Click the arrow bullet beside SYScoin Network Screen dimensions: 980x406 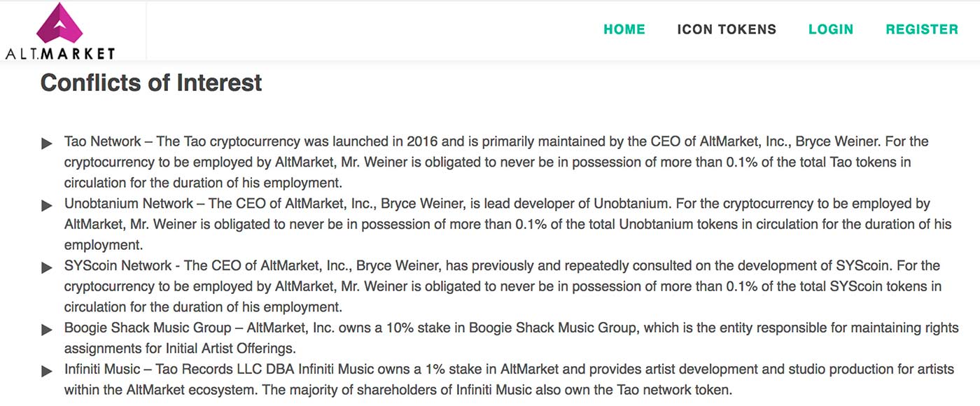click(47, 267)
